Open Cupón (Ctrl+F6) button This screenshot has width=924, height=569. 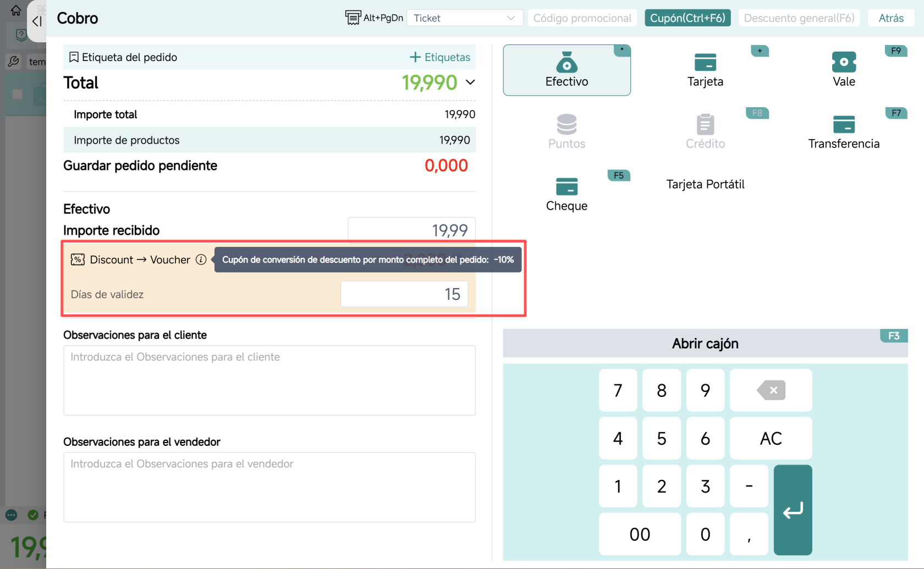[687, 18]
